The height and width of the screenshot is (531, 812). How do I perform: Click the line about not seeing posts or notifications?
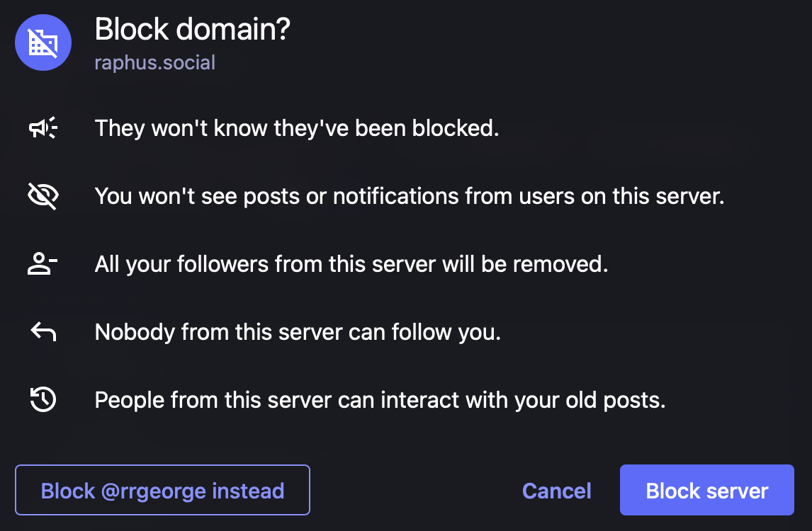(x=409, y=196)
